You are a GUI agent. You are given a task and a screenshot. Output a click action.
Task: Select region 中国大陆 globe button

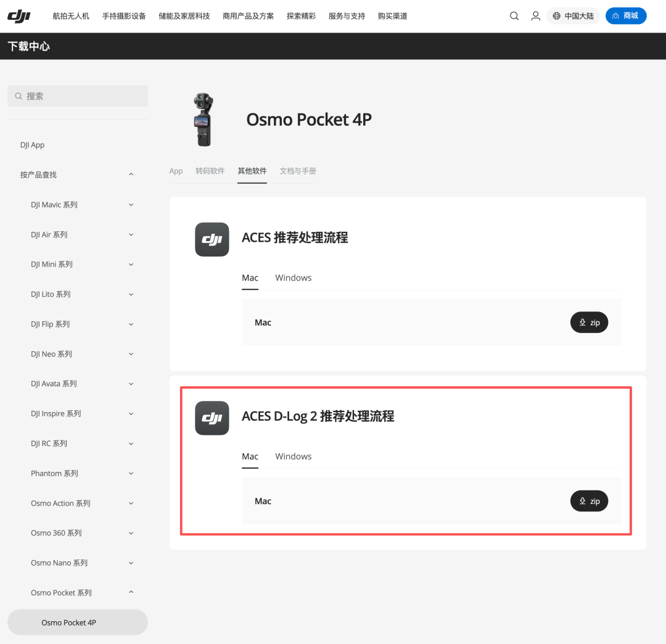573,16
